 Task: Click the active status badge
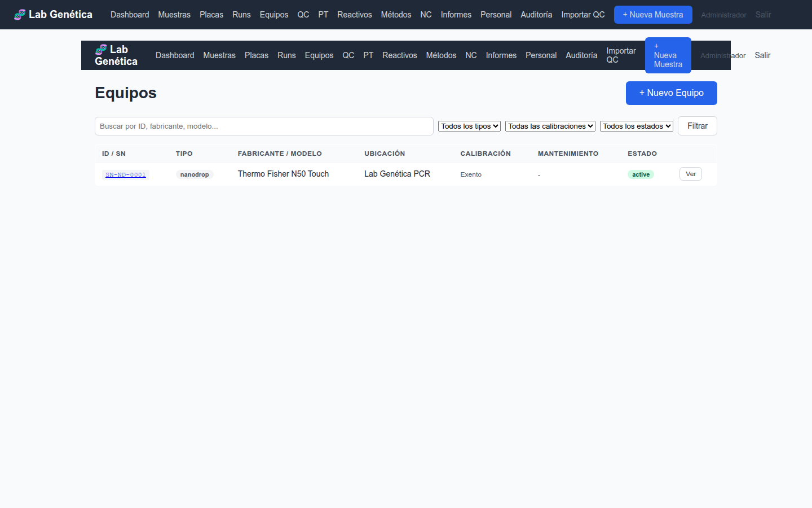click(x=641, y=174)
